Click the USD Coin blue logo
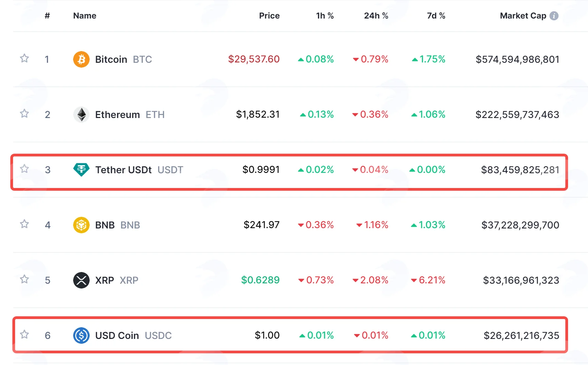This screenshot has height=365, width=588. click(81, 335)
